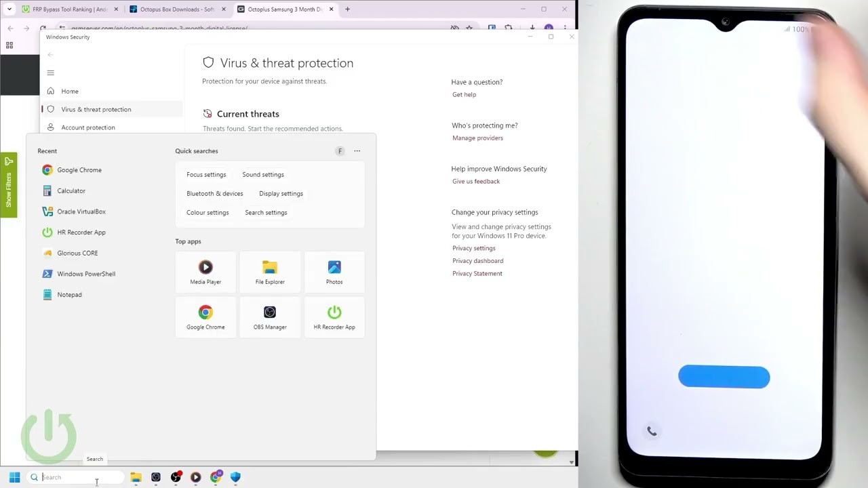Open Privacy dashboard link
Viewport: 868px width, 488px height.
478,261
